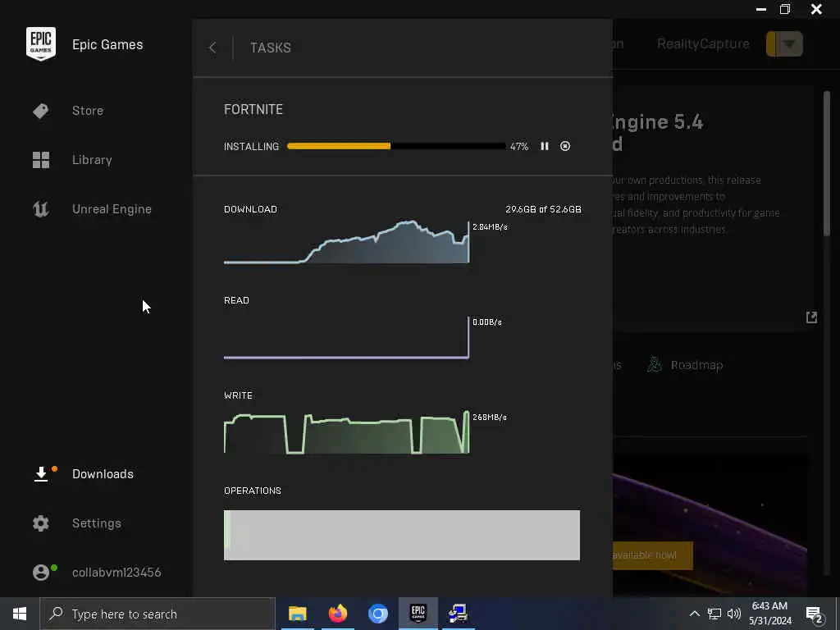
Task: Click the Write speed graph
Action: coord(347,433)
